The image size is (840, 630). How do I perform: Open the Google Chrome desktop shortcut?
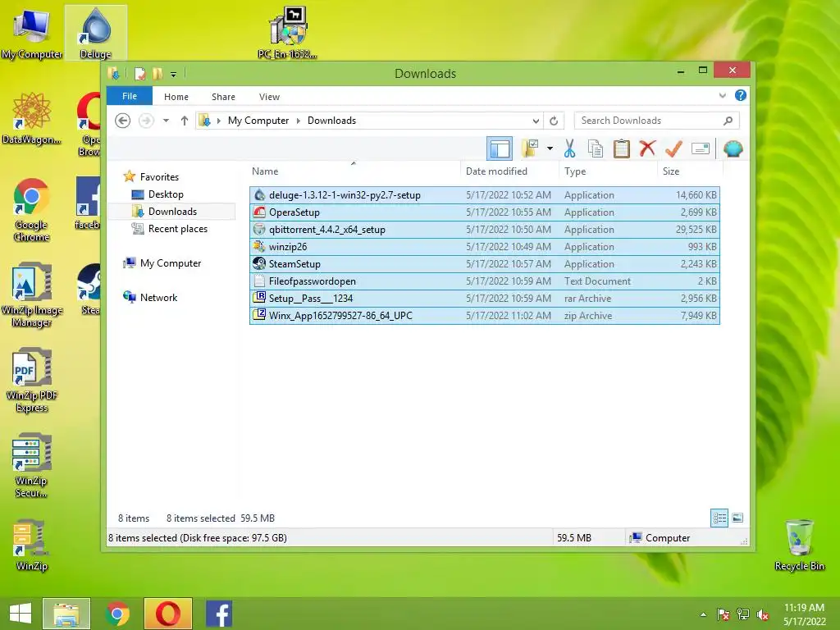(x=31, y=210)
